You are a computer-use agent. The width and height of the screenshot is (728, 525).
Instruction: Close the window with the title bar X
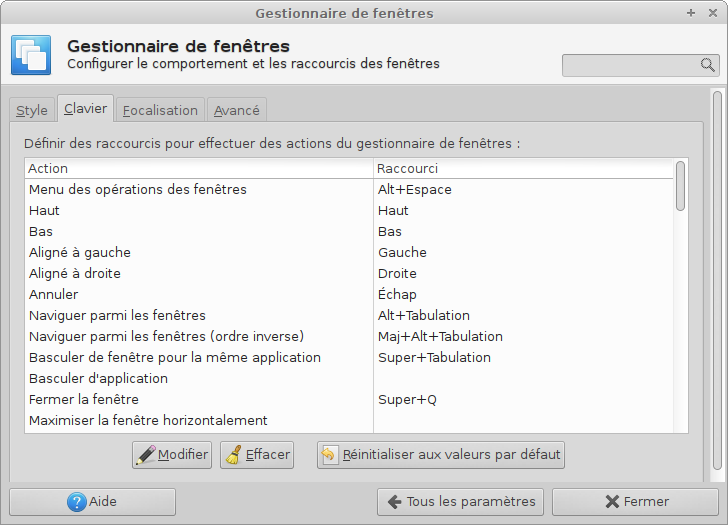713,13
